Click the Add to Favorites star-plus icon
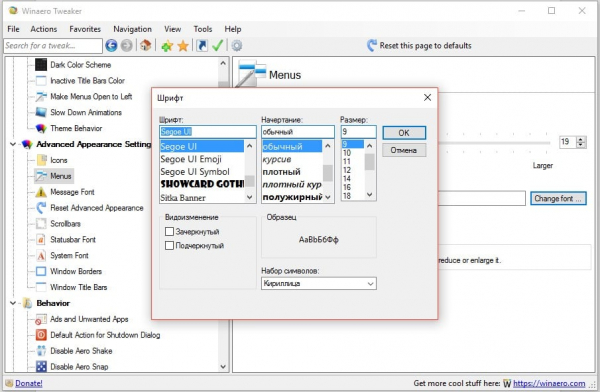The width and height of the screenshot is (600, 392). (x=167, y=46)
